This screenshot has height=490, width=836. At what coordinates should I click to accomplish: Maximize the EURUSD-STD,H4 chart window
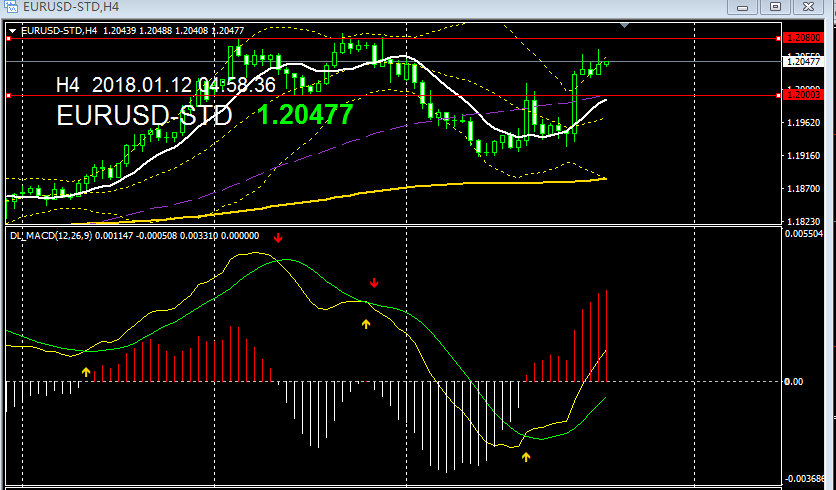pyautogui.click(x=775, y=7)
